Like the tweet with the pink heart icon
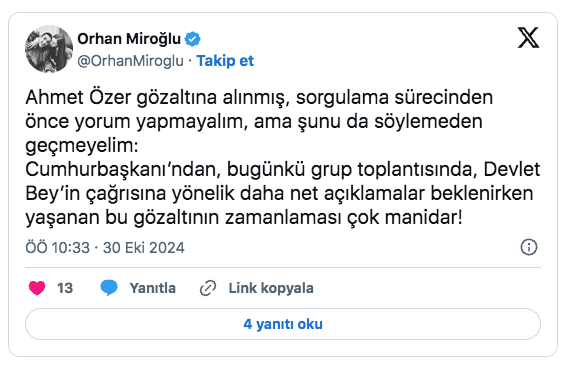Screen dimensions: 581x373 (x=37, y=288)
